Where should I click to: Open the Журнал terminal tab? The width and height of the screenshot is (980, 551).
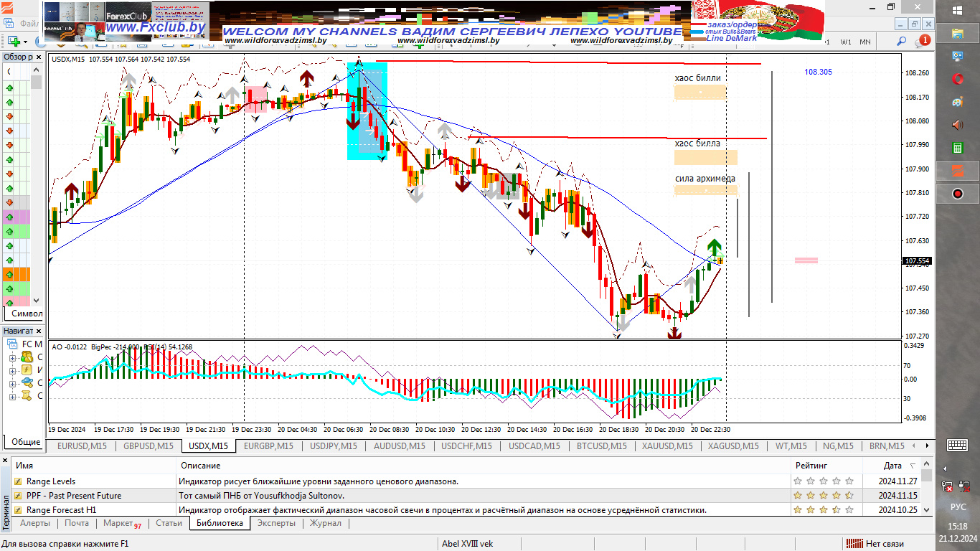(325, 524)
